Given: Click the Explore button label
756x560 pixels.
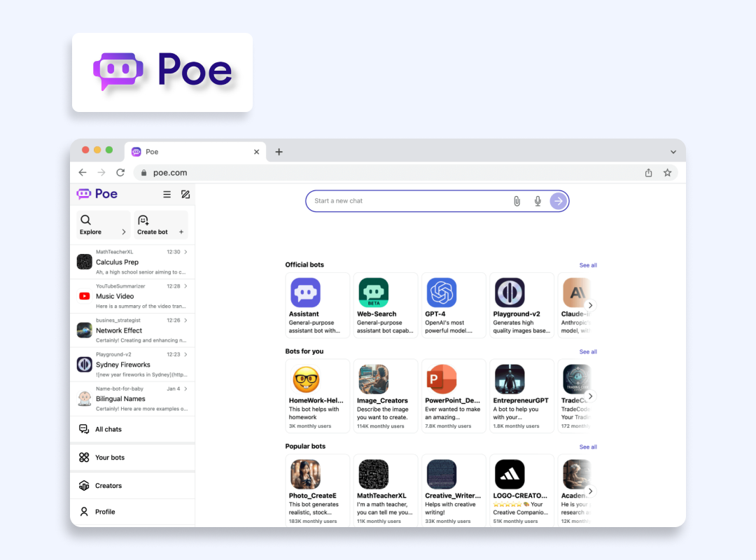Looking at the screenshot, I should pyautogui.click(x=90, y=232).
